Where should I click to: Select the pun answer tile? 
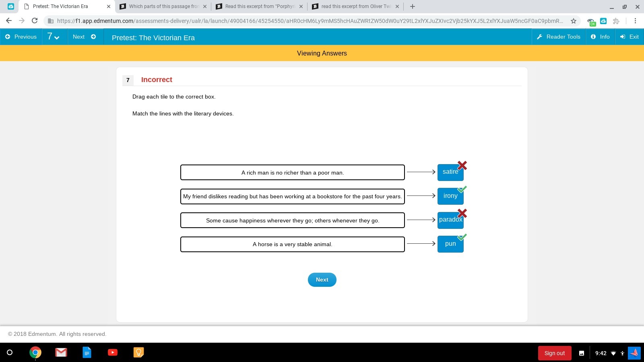pyautogui.click(x=450, y=244)
